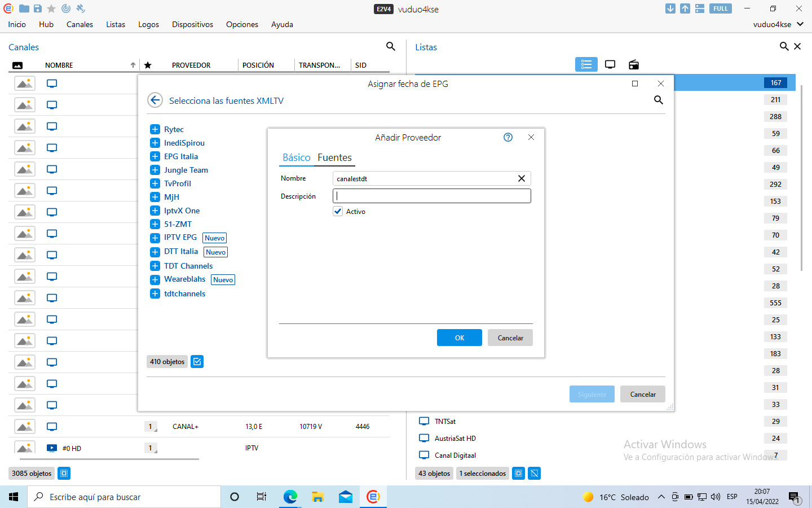Expand the Rytec source group
Image resolution: width=812 pixels, height=508 pixels.
pos(155,129)
